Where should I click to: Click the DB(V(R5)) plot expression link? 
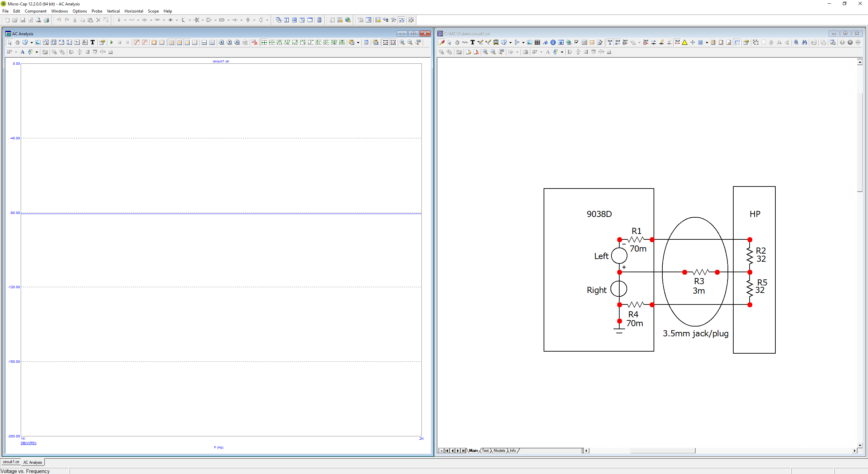tap(29, 443)
